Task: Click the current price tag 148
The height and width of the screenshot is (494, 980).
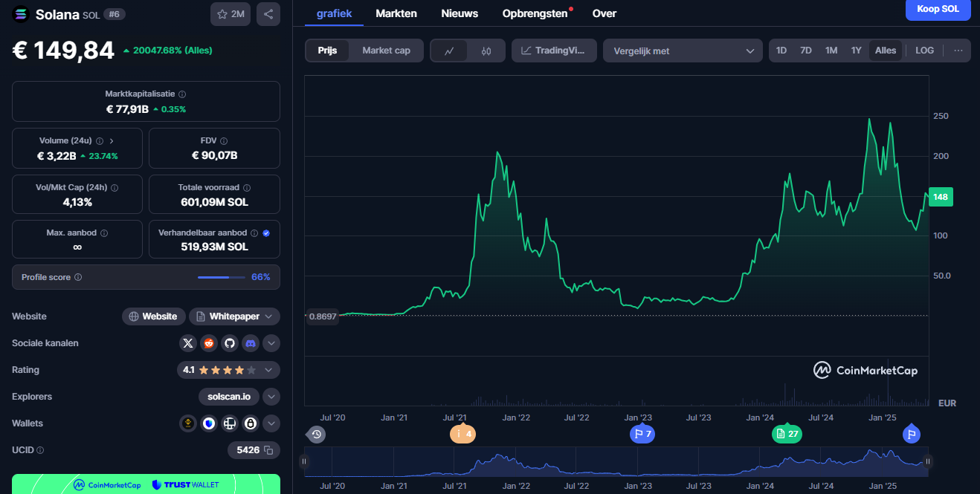Action: (x=941, y=197)
